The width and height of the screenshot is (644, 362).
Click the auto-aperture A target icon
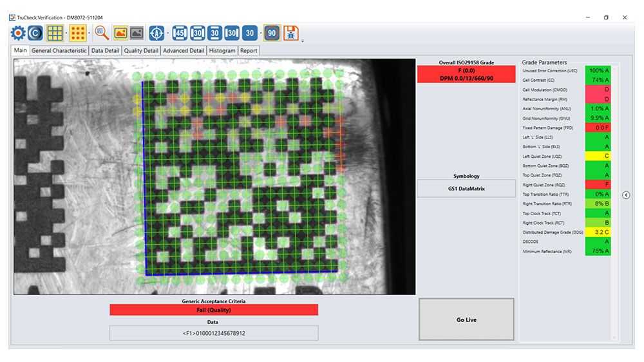[x=155, y=33]
